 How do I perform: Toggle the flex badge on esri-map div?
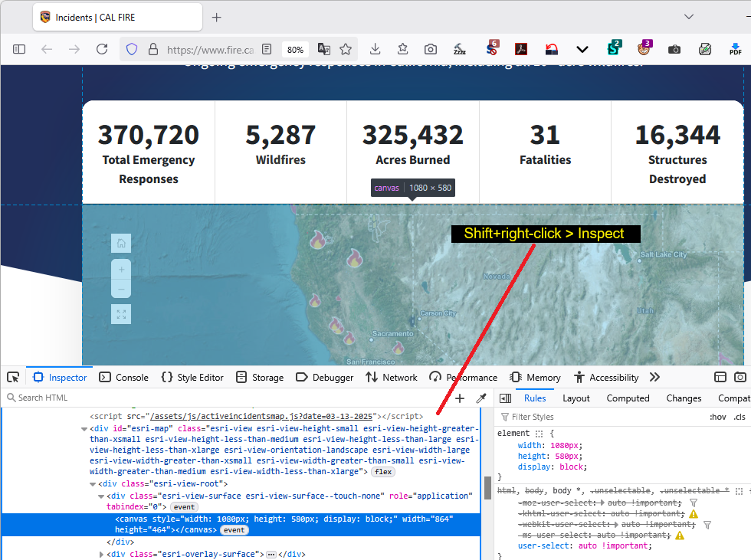pyautogui.click(x=383, y=472)
